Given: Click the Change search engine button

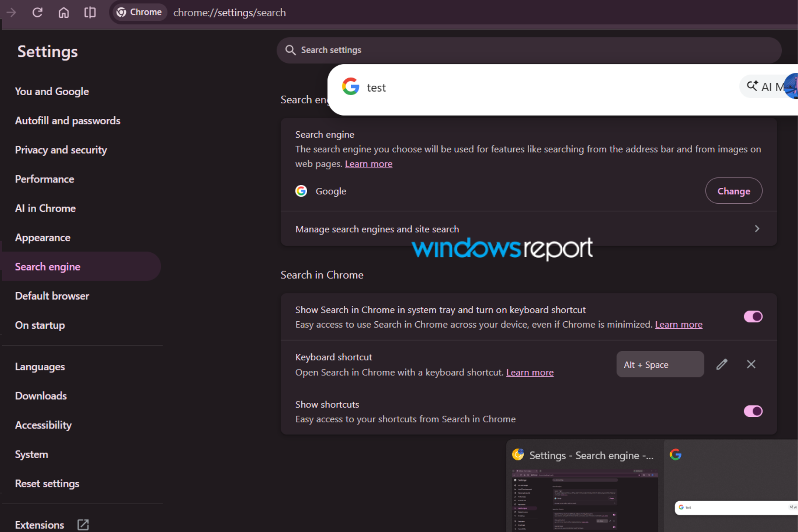Looking at the screenshot, I should (x=734, y=191).
